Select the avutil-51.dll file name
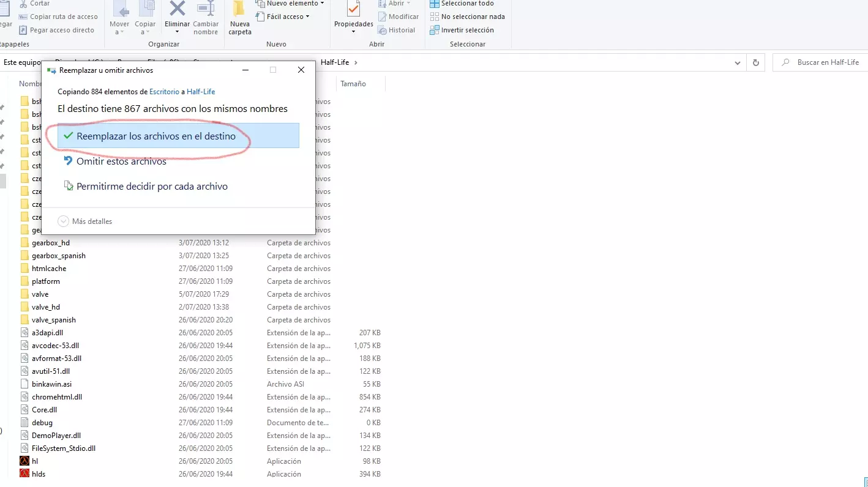Screen dimensions: 868x487 pyautogui.click(x=51, y=371)
